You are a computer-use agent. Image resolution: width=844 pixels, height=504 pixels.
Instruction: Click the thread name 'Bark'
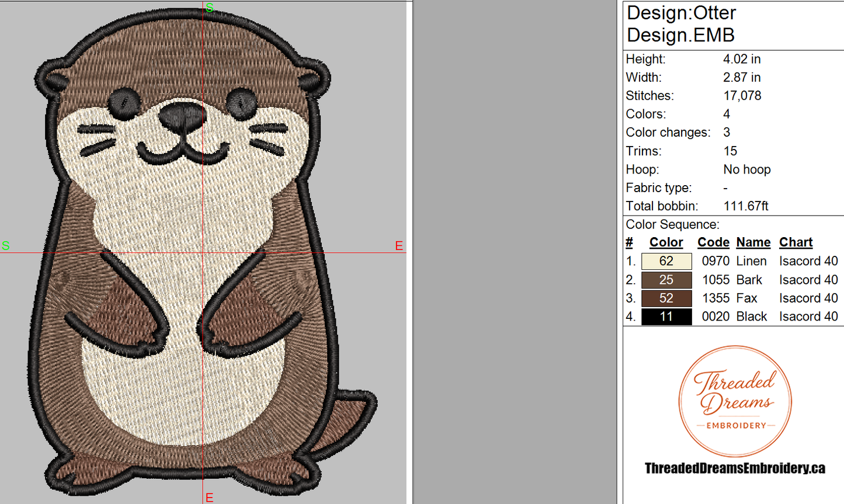point(749,280)
